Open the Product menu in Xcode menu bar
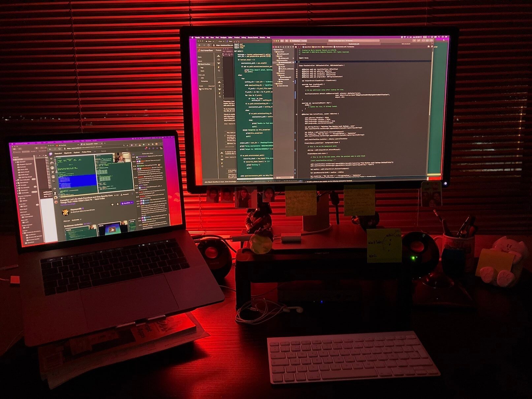 [x=236, y=38]
